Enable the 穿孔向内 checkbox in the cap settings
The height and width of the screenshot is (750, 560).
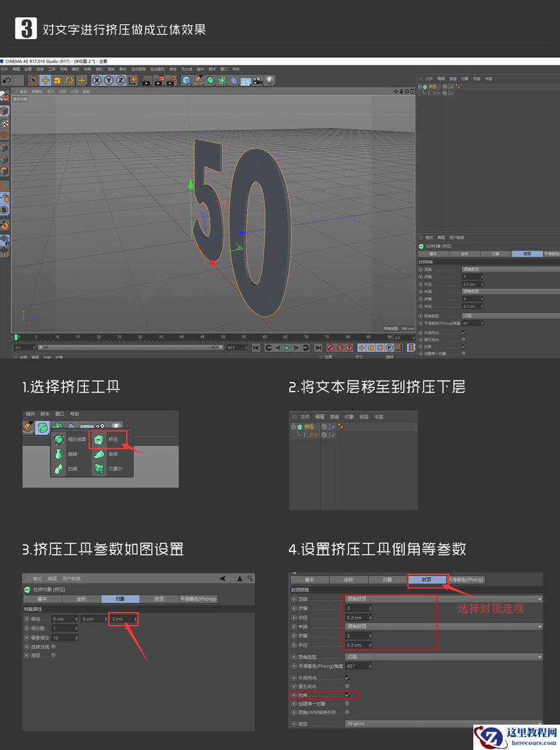tap(347, 686)
